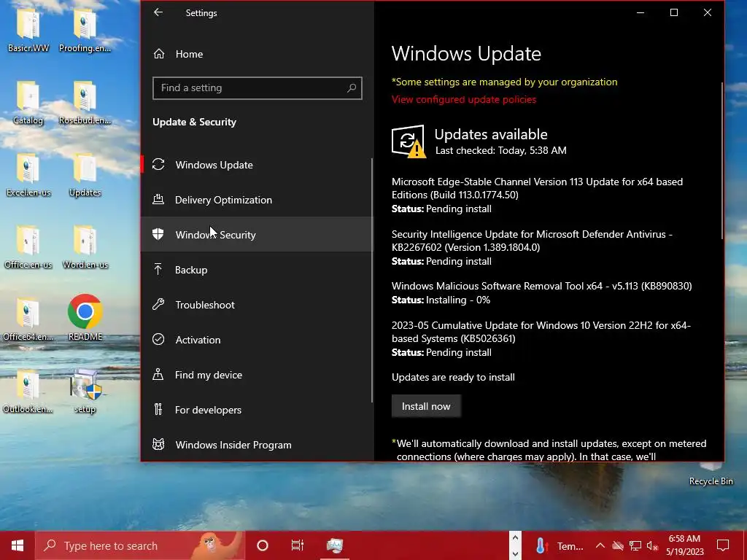Click the running app icon on the taskbar
Image resolution: width=747 pixels, height=560 pixels.
tap(334, 545)
